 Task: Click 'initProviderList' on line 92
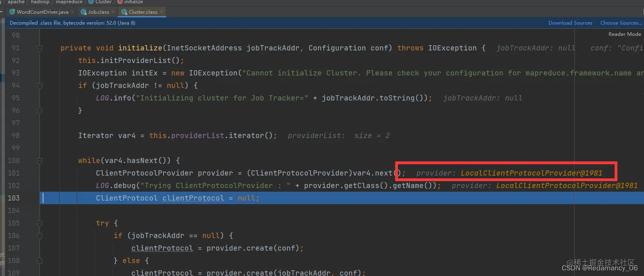(x=135, y=61)
